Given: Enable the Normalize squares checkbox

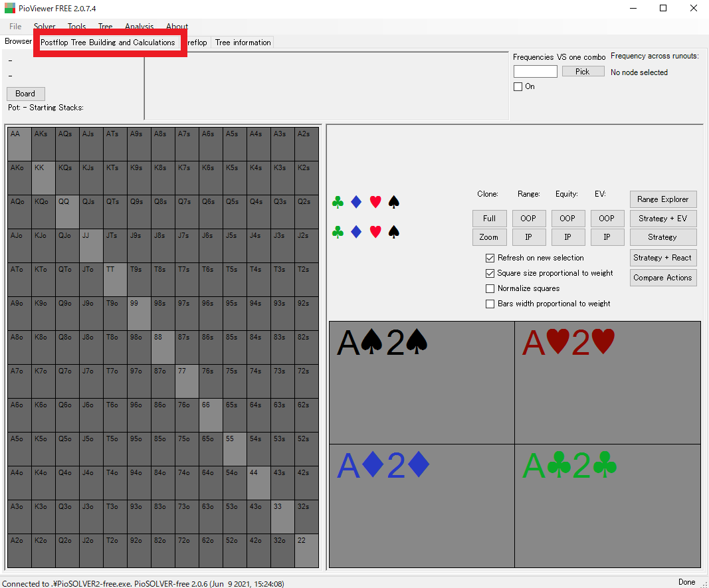Looking at the screenshot, I should (x=490, y=288).
